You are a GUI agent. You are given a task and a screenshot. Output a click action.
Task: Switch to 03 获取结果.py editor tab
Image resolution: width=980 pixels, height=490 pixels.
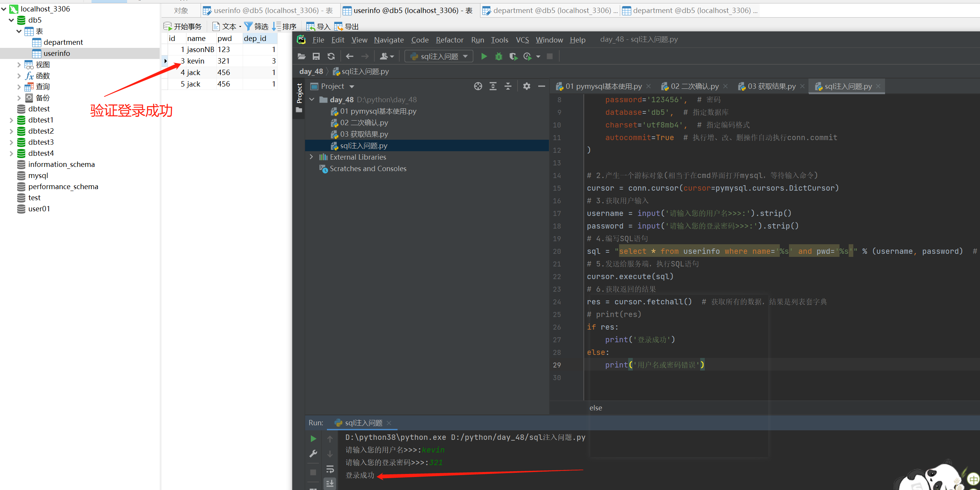pyautogui.click(x=771, y=86)
